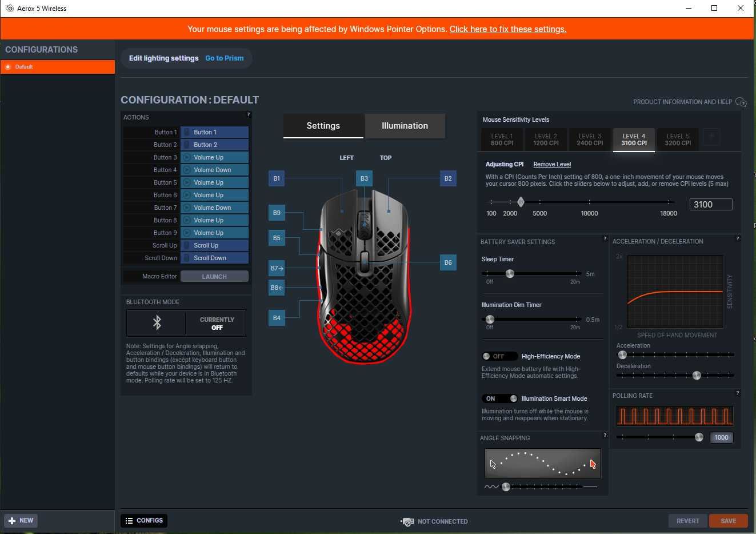Image resolution: width=756 pixels, height=534 pixels.
Task: Open Button 4 Volume Down assignment
Action: (214, 170)
